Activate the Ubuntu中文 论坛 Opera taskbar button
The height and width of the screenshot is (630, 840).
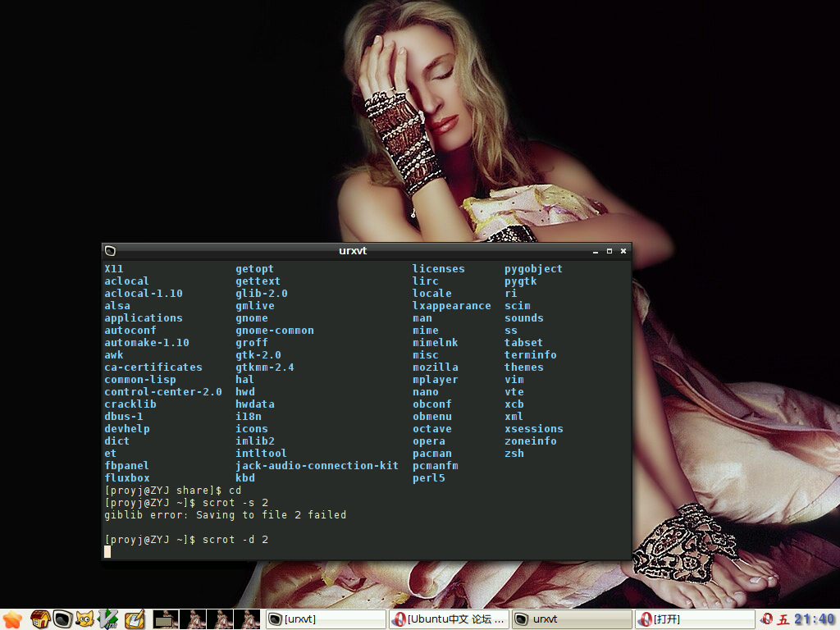tap(449, 619)
